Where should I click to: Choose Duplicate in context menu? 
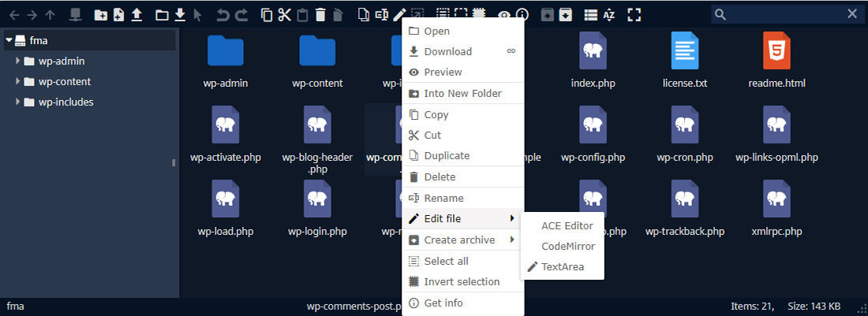(462, 156)
